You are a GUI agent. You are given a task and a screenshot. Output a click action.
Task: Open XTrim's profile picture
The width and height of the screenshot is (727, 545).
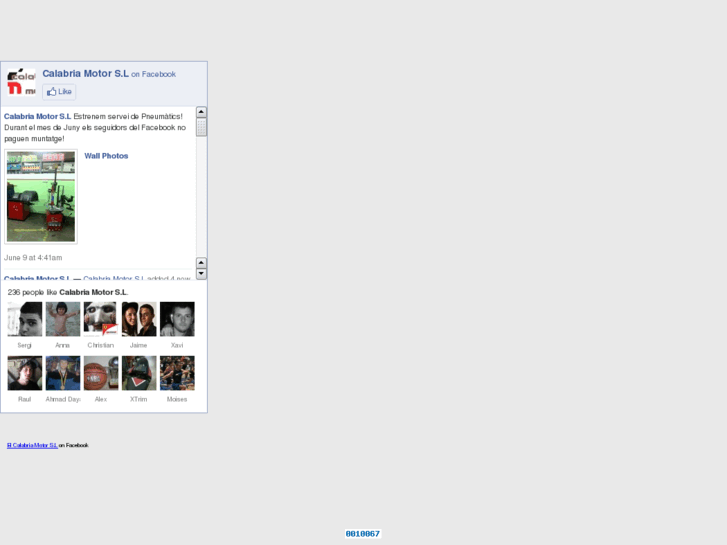pos(139,373)
